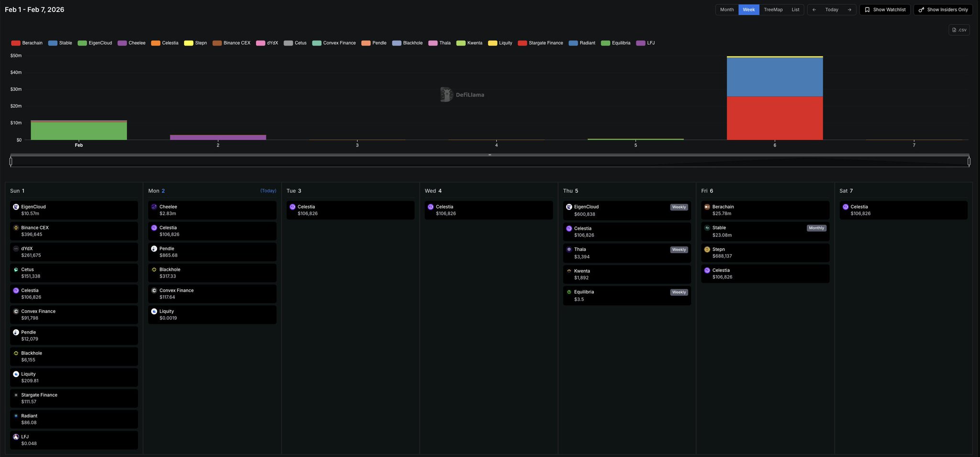Click the Cheelee token icon on Monday
Image resolution: width=980 pixels, height=457 pixels.
point(154,207)
